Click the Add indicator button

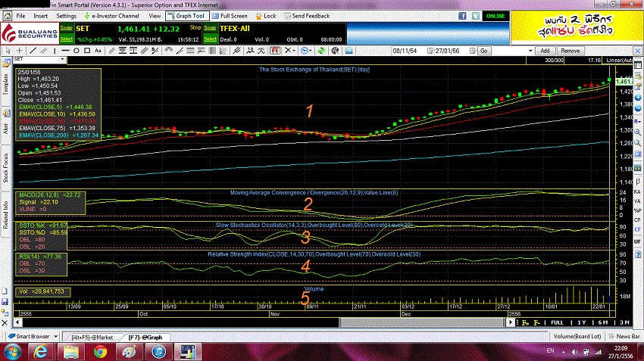coord(545,51)
